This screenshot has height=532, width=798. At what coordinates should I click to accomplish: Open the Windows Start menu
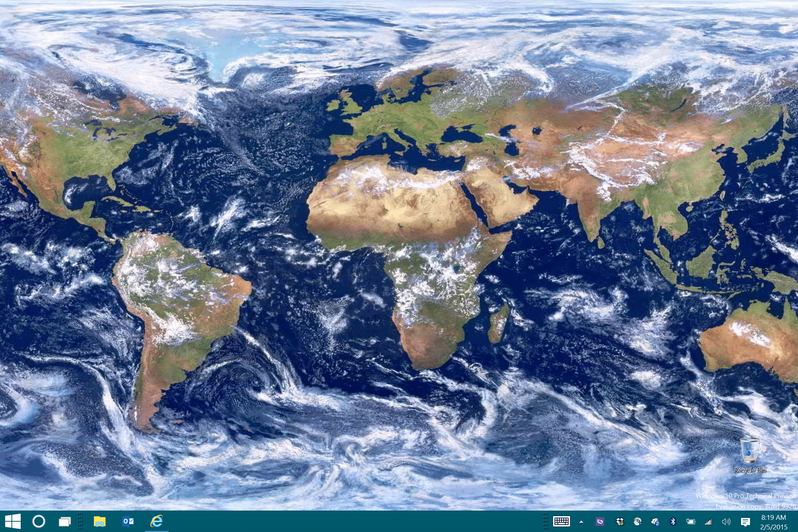tap(13, 521)
